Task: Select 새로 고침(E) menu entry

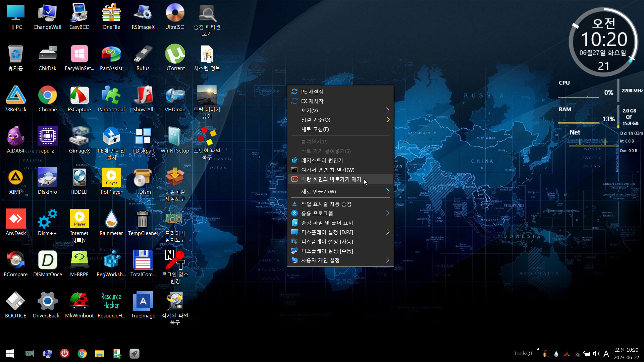Action: 340,129
